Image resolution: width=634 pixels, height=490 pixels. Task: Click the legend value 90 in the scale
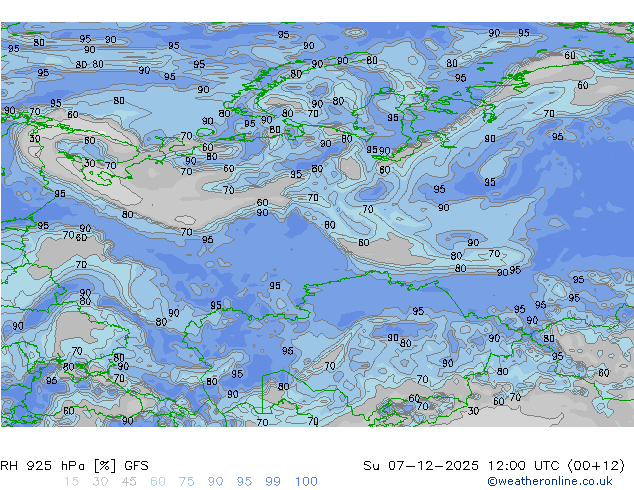pos(215,482)
